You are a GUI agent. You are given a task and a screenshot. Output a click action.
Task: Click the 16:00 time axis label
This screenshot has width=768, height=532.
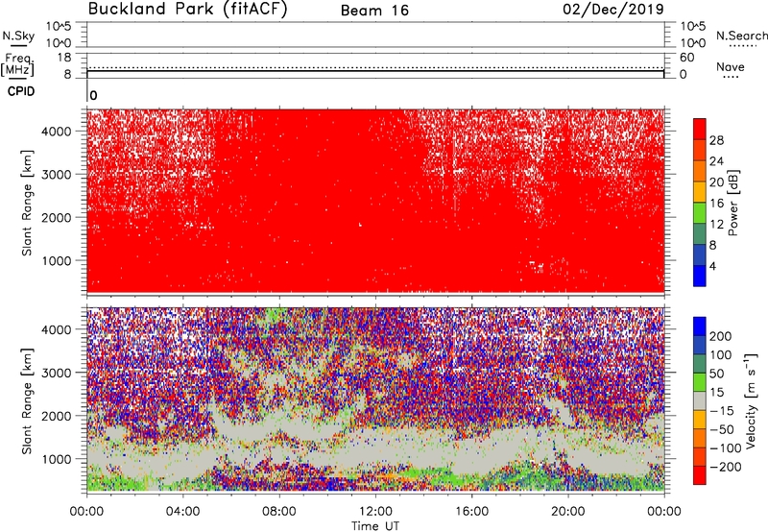(x=471, y=512)
